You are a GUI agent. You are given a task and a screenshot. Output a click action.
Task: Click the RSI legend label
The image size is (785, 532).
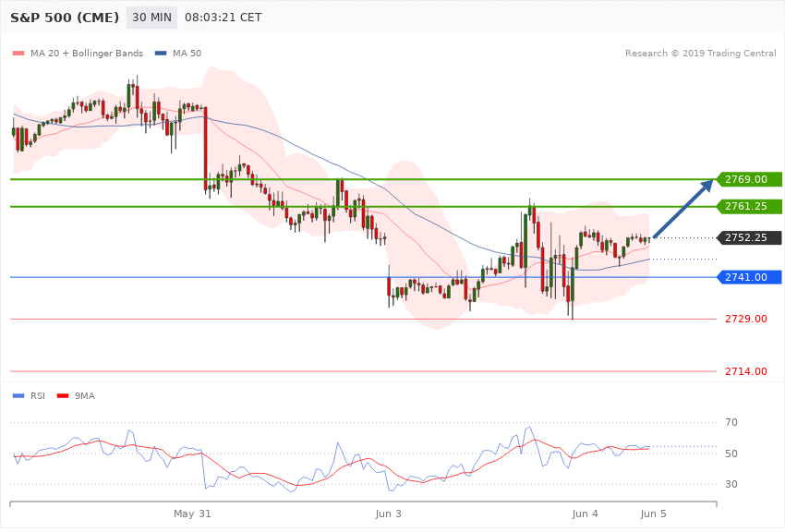pos(38,396)
